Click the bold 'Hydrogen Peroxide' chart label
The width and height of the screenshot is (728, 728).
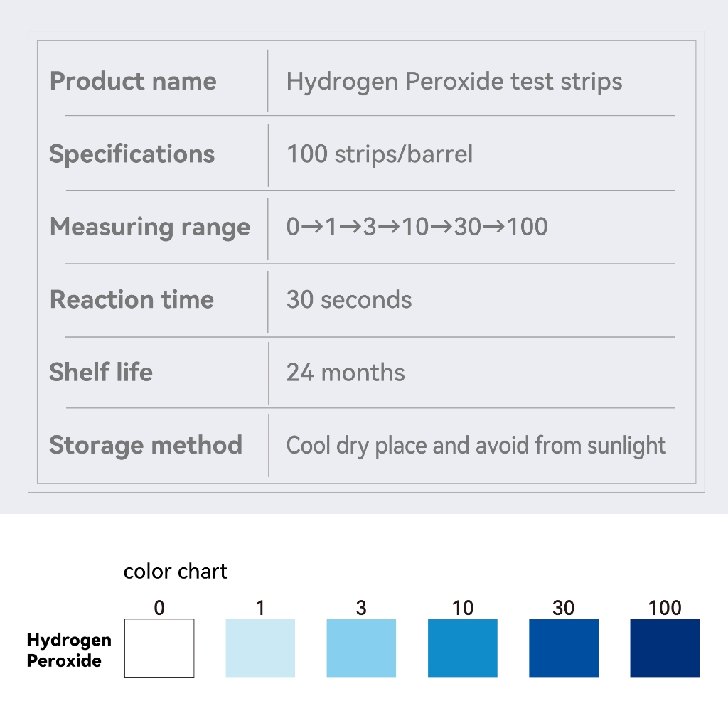[69, 650]
